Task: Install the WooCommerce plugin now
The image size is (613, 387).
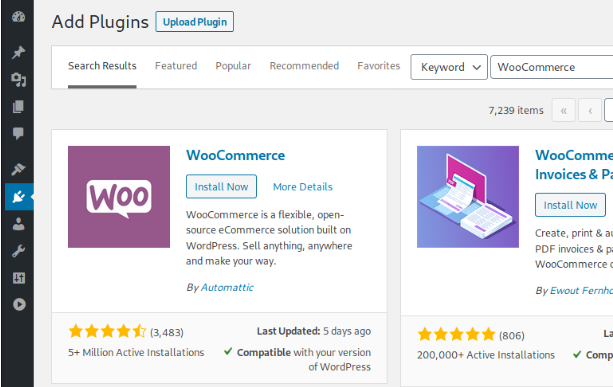Action: click(x=221, y=186)
